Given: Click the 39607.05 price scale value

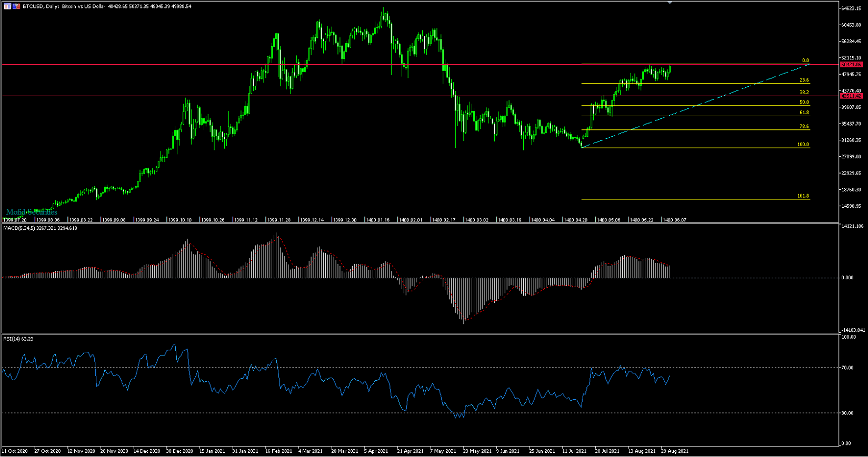Looking at the screenshot, I should (x=851, y=107).
